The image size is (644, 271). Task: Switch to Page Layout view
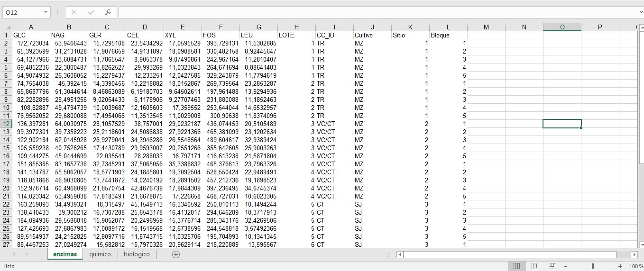pyautogui.click(x=535, y=266)
